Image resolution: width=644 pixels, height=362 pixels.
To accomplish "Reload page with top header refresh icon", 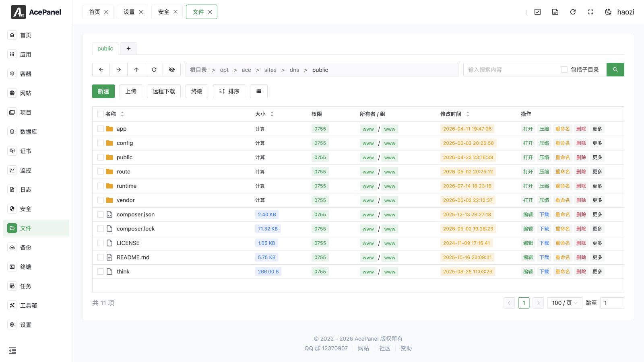I will tap(573, 12).
